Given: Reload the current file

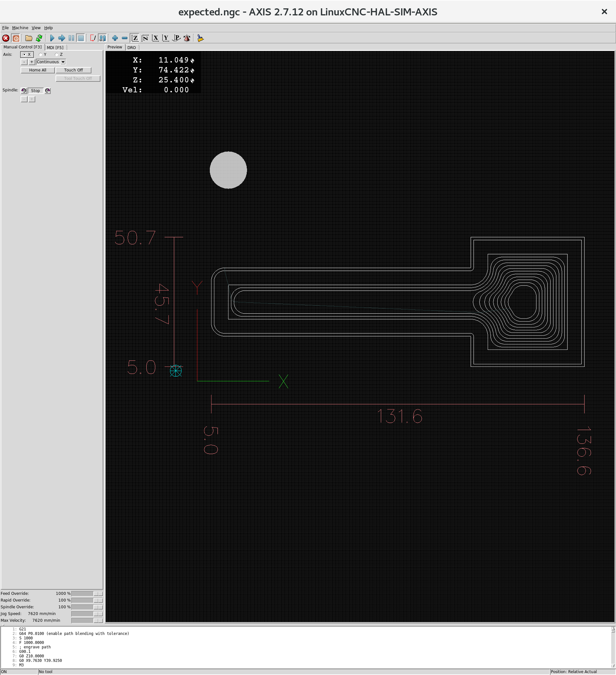Looking at the screenshot, I should 39,38.
